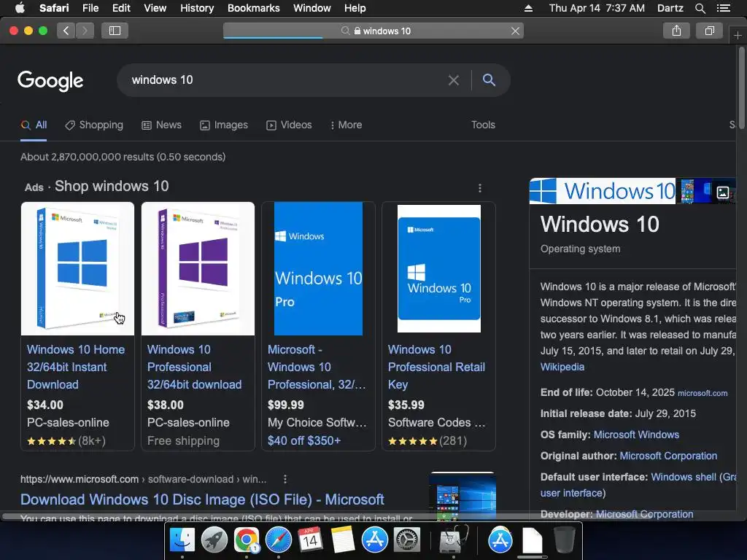Switch to the News results tab
The image size is (747, 560).
point(161,125)
